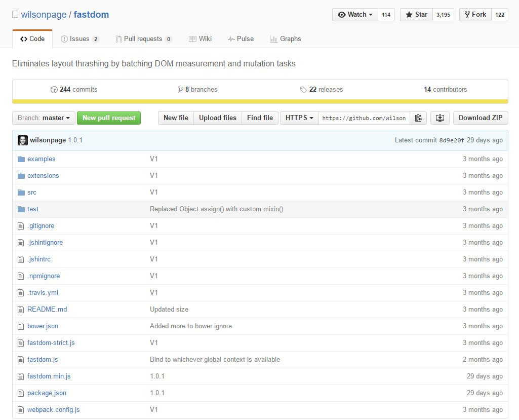Click the repository book icon beside wilsonpage
Viewport: 519px width, 420px height.
click(x=15, y=15)
